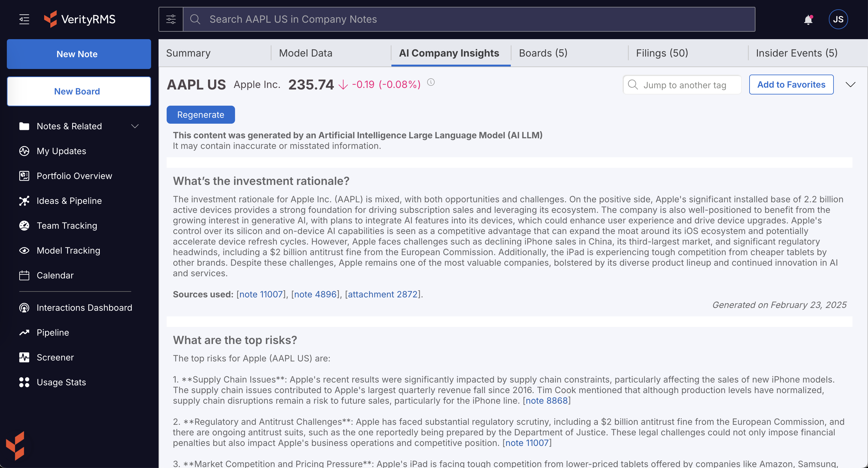
Task: Open My Updates from the sidebar
Action: (61, 151)
